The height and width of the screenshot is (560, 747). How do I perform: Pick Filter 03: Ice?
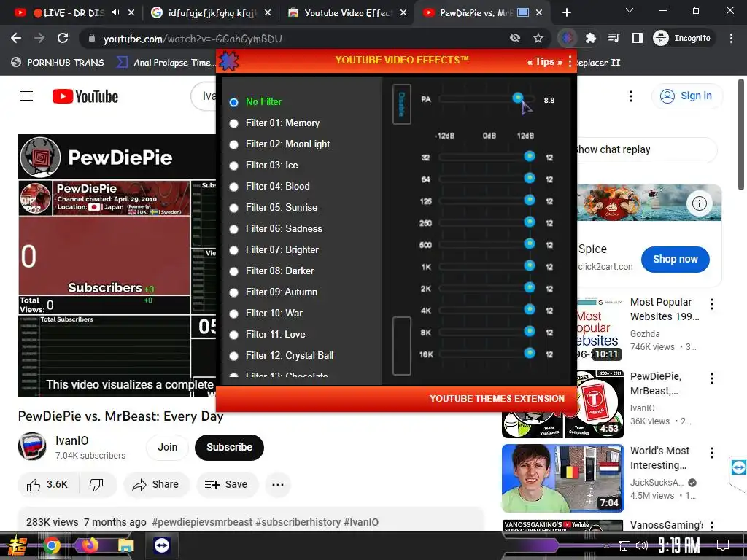234,166
